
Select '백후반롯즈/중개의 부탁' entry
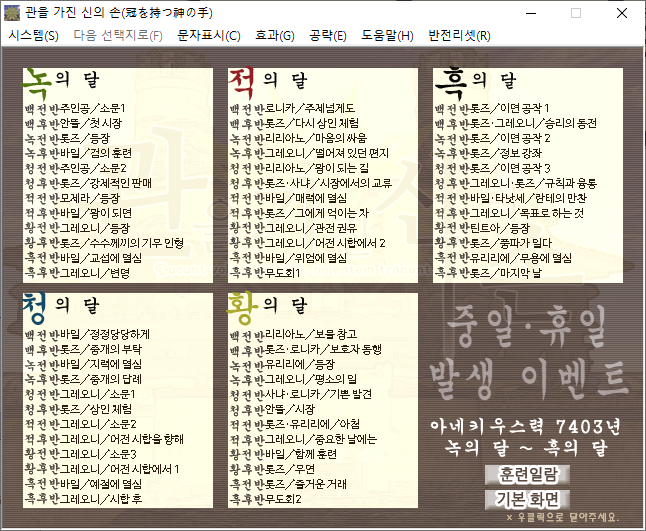(83, 349)
